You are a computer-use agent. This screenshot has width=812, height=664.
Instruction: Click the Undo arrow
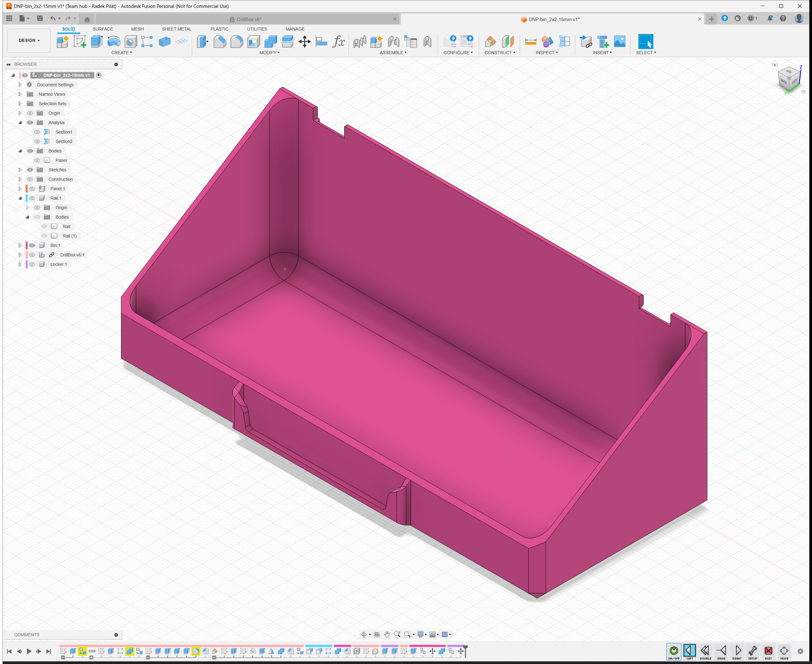click(53, 18)
